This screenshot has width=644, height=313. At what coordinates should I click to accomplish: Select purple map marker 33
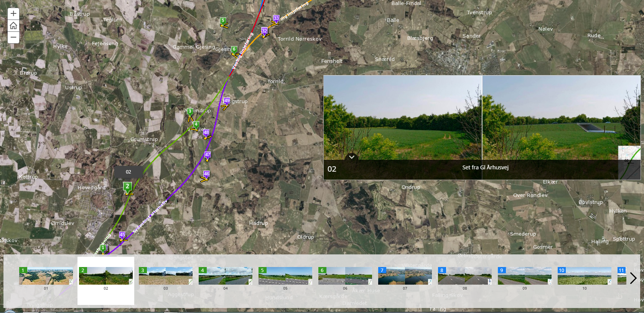276,19
